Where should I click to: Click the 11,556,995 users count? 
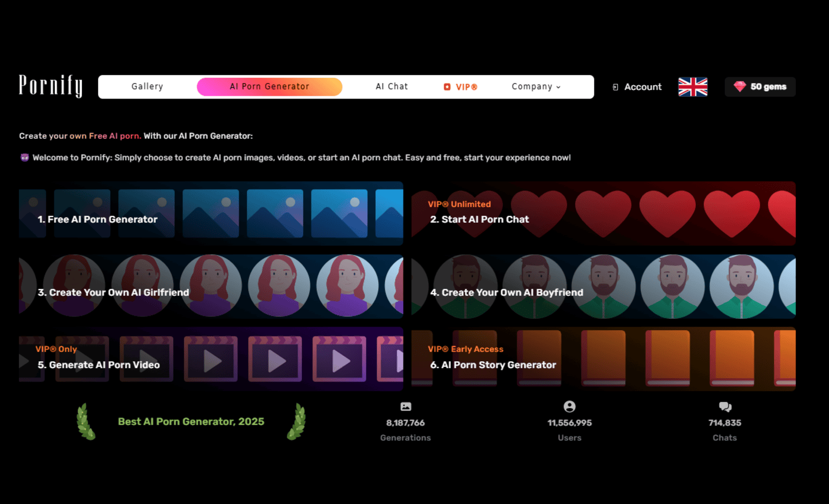click(x=570, y=423)
